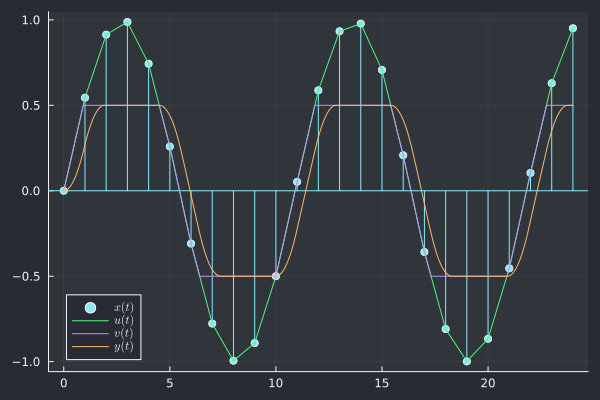The width and height of the screenshot is (600, 400).
Task: Click the second peak data point at t=14
Action: (x=361, y=24)
